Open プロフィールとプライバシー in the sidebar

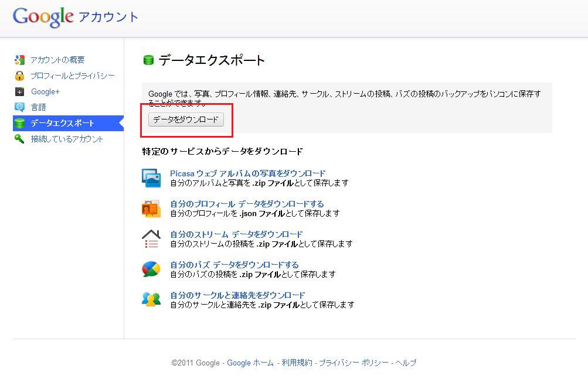pyautogui.click(x=73, y=76)
